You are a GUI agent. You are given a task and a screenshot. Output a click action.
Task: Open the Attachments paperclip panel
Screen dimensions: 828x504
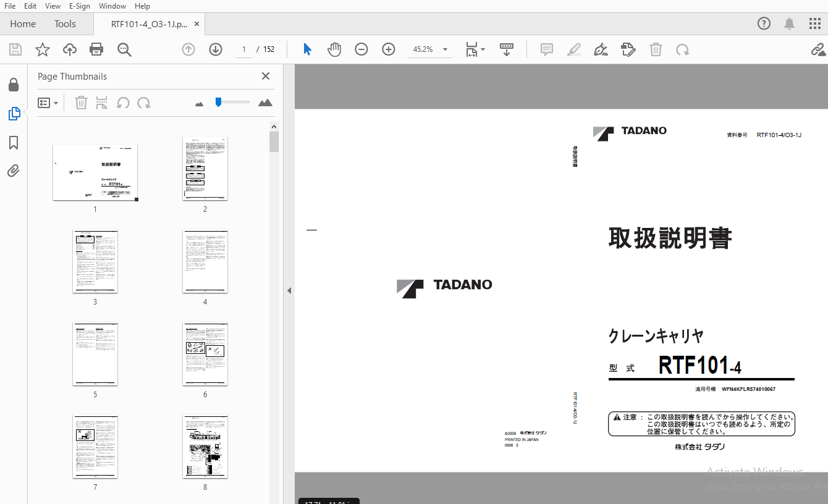(14, 171)
